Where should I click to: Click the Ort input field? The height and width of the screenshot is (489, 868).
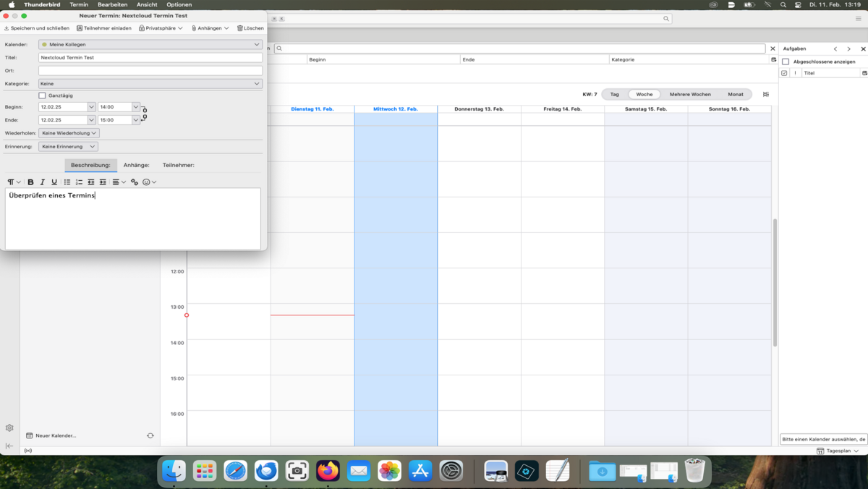pos(150,71)
